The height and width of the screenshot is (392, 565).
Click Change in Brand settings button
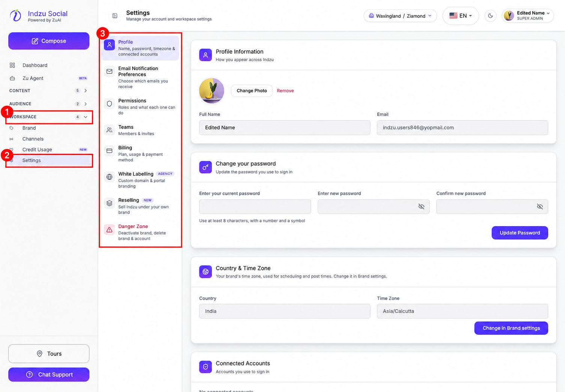[511, 328]
